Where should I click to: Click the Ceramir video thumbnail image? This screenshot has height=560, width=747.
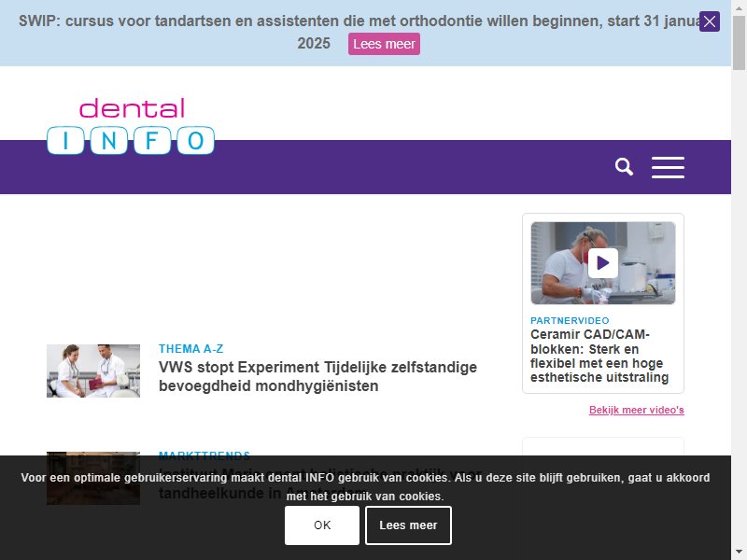point(603,263)
